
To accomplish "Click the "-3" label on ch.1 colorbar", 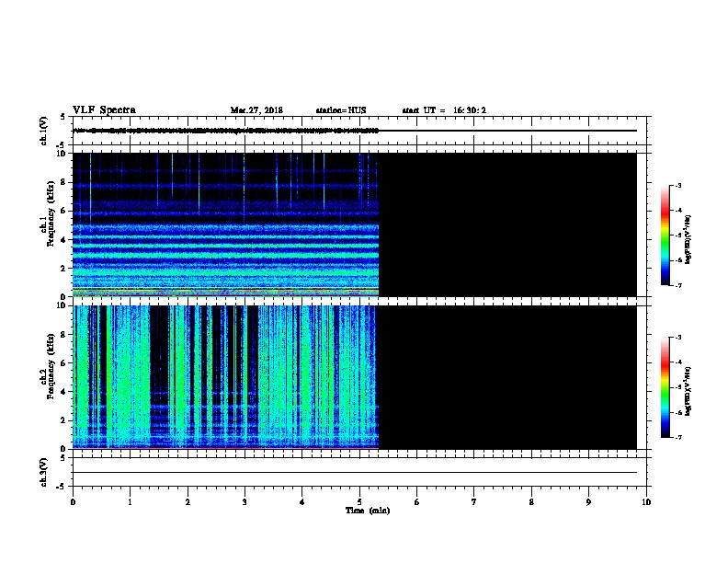I will pos(677,185).
